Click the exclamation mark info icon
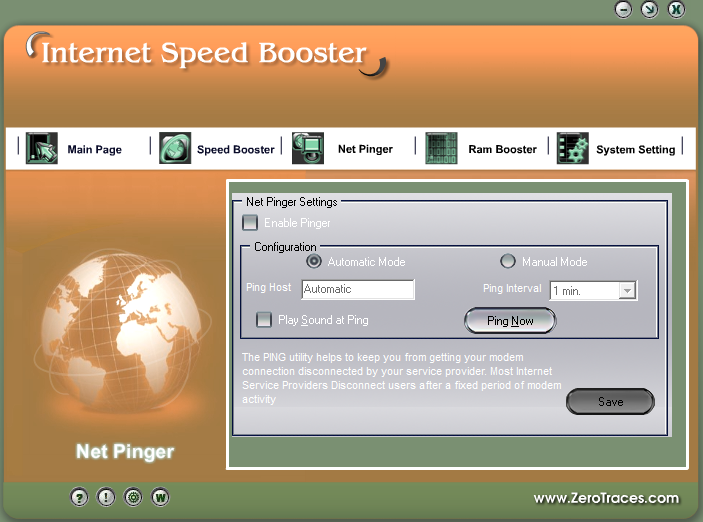This screenshot has width=703, height=522. pyautogui.click(x=106, y=497)
